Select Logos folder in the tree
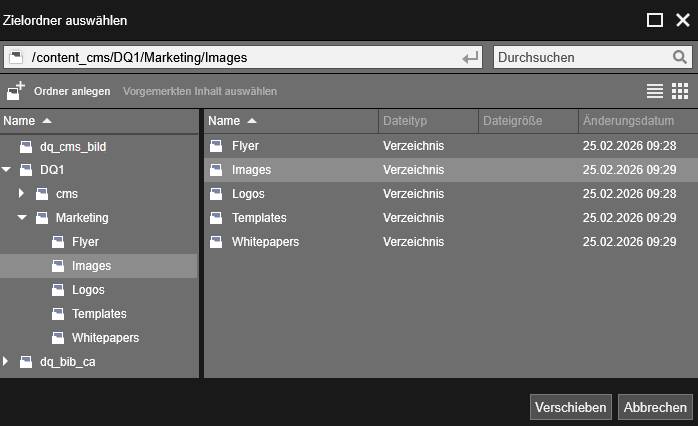The height and width of the screenshot is (426, 698). click(88, 290)
